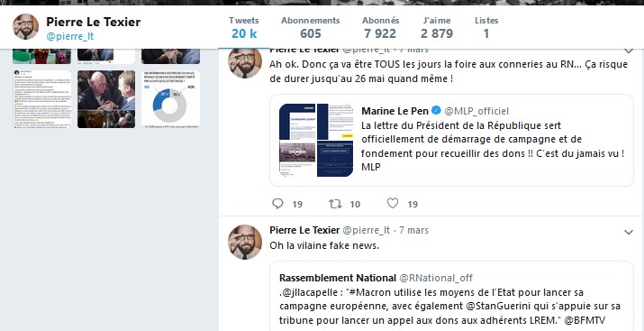Expand options chevron on first tweet
The height and width of the screenshot is (331, 644).
pos(629,51)
